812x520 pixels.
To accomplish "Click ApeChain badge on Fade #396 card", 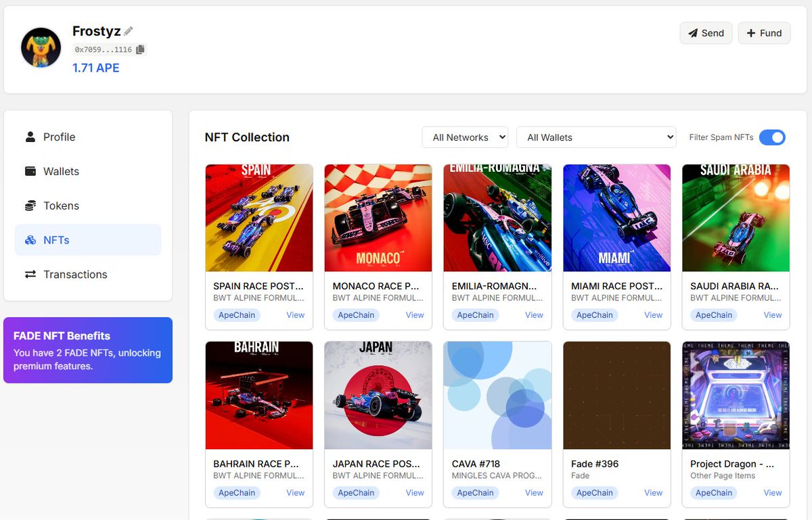I will tap(595, 493).
